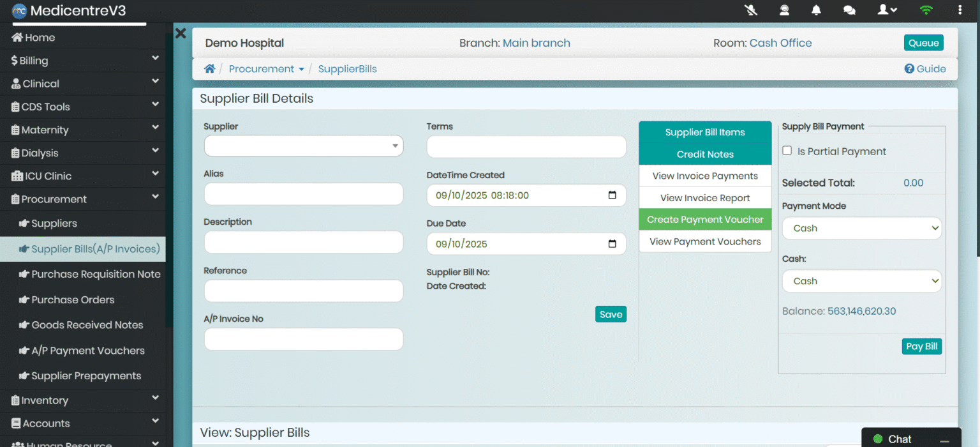Enable the Is Partial Payment checkbox
The width and height of the screenshot is (980, 447).
pyautogui.click(x=787, y=151)
